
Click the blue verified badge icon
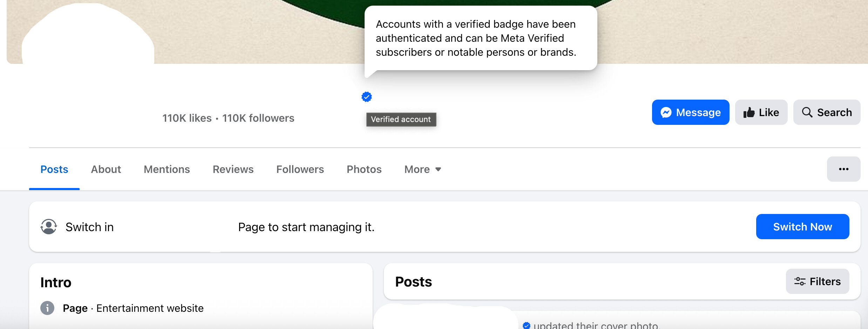pos(366,97)
